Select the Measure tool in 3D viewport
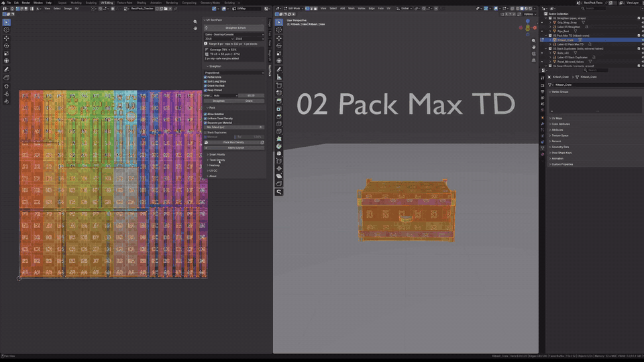The image size is (644, 362). coord(279,77)
